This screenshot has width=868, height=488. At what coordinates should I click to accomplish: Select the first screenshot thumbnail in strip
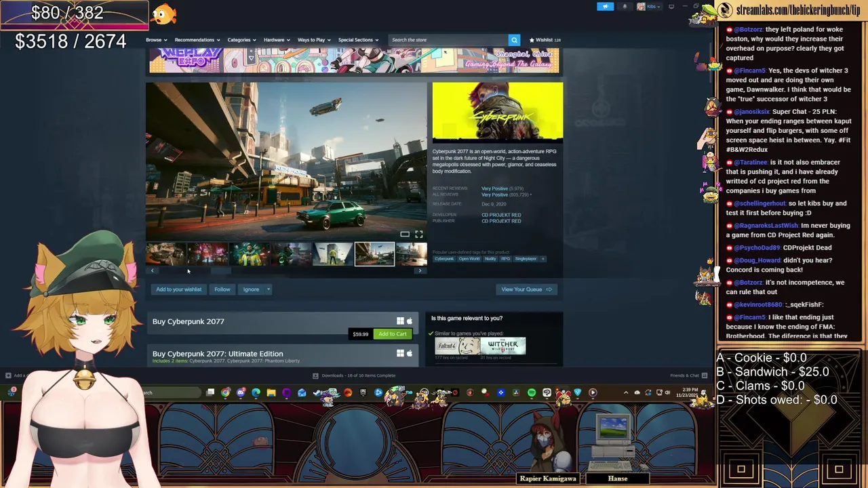tap(165, 254)
